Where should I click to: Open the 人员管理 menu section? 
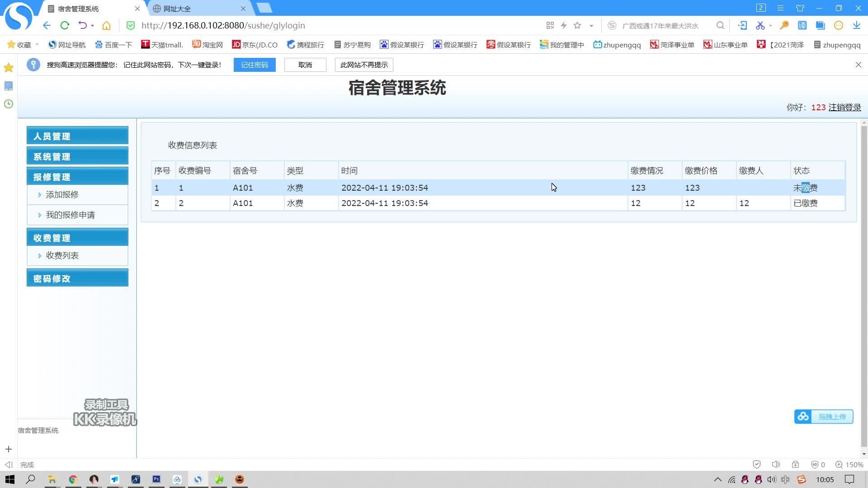[52, 136]
